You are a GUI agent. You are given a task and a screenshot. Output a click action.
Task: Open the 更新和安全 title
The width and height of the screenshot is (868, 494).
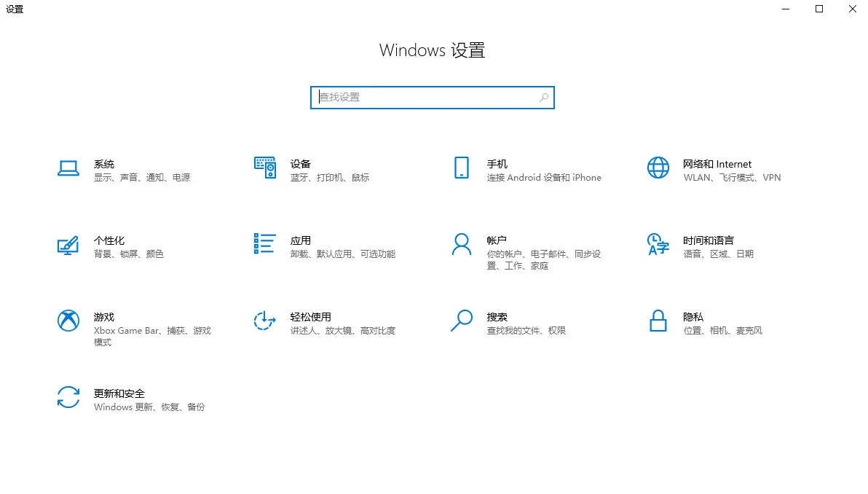point(119,393)
